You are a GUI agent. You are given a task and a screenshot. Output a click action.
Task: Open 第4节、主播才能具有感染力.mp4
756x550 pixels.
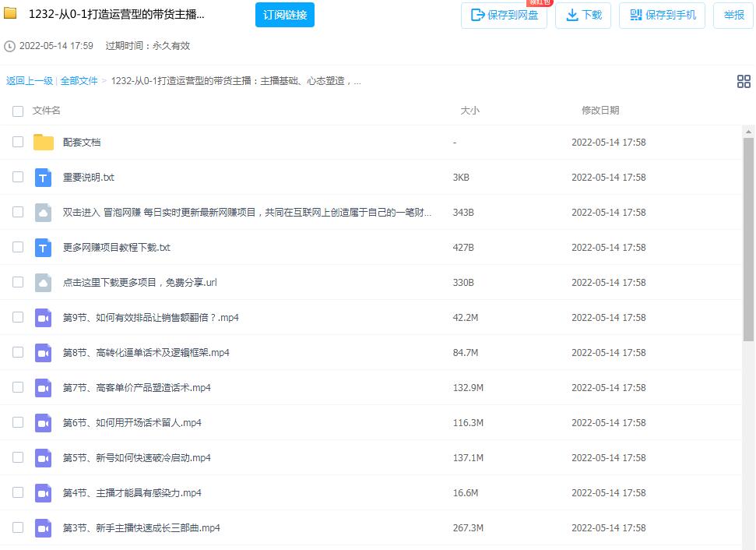coord(132,493)
